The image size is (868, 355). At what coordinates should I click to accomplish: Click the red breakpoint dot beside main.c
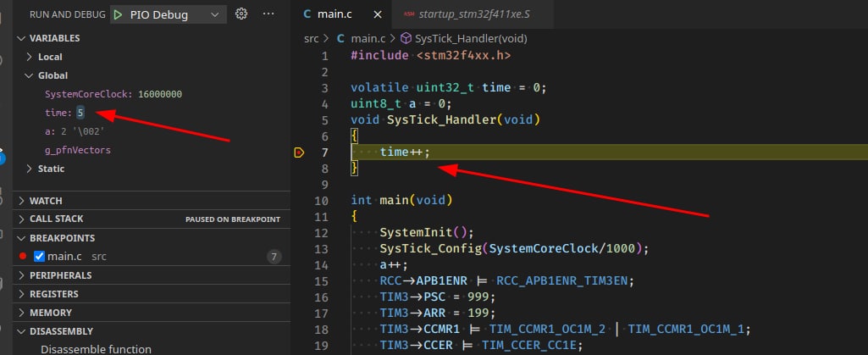(23, 257)
